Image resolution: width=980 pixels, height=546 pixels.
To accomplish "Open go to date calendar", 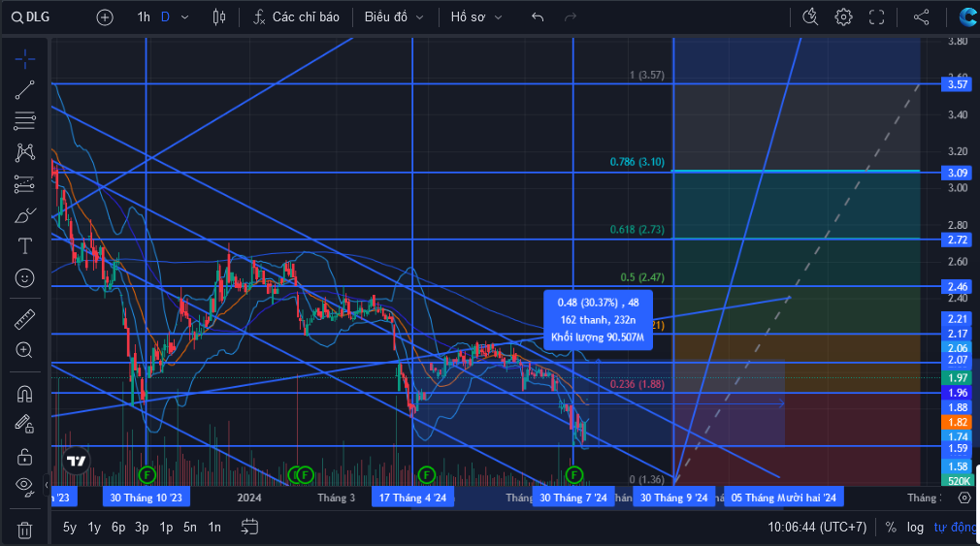I will [x=249, y=528].
